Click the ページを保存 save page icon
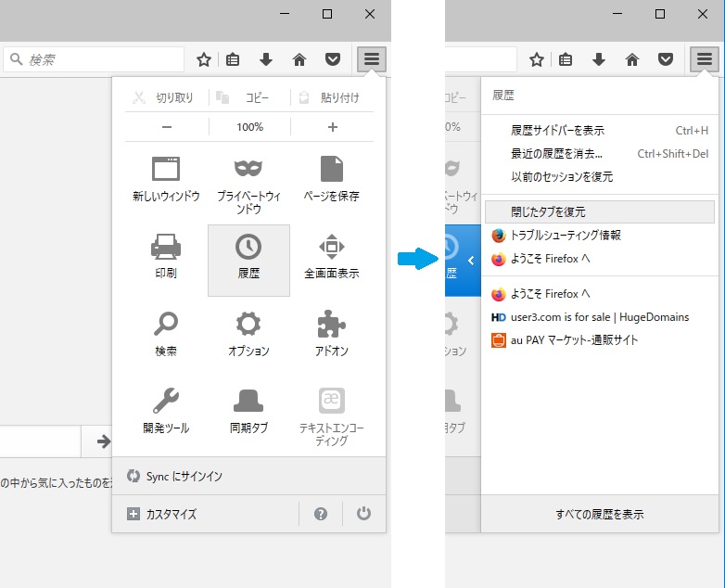725x588 pixels. point(331,170)
